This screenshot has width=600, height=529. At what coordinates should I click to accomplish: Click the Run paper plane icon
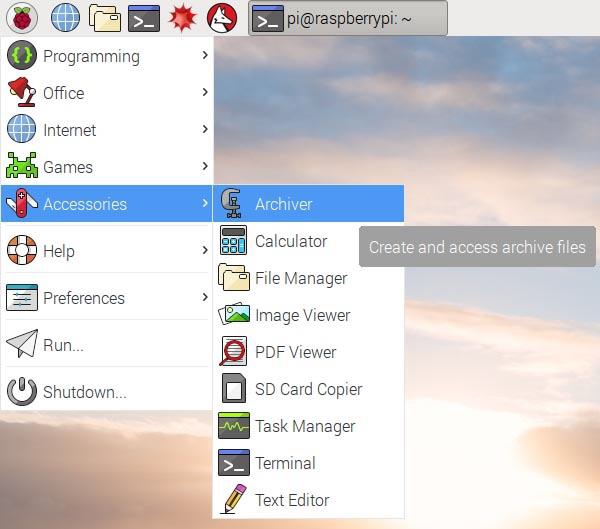click(x=22, y=344)
